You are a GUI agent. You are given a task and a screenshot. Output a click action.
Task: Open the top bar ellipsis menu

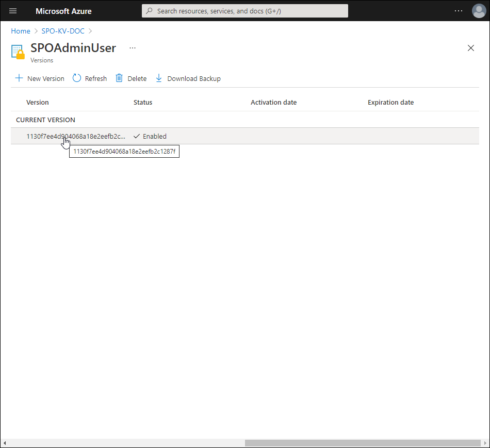[459, 11]
